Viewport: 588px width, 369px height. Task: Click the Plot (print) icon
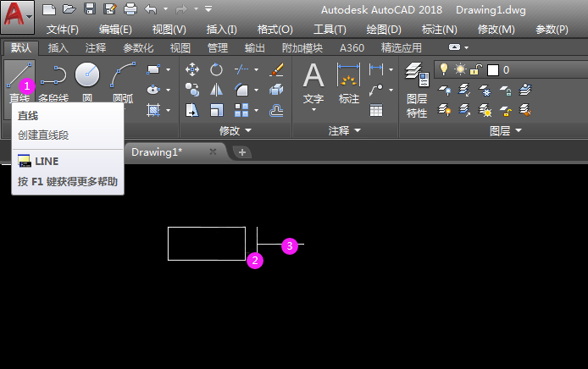[x=130, y=9]
